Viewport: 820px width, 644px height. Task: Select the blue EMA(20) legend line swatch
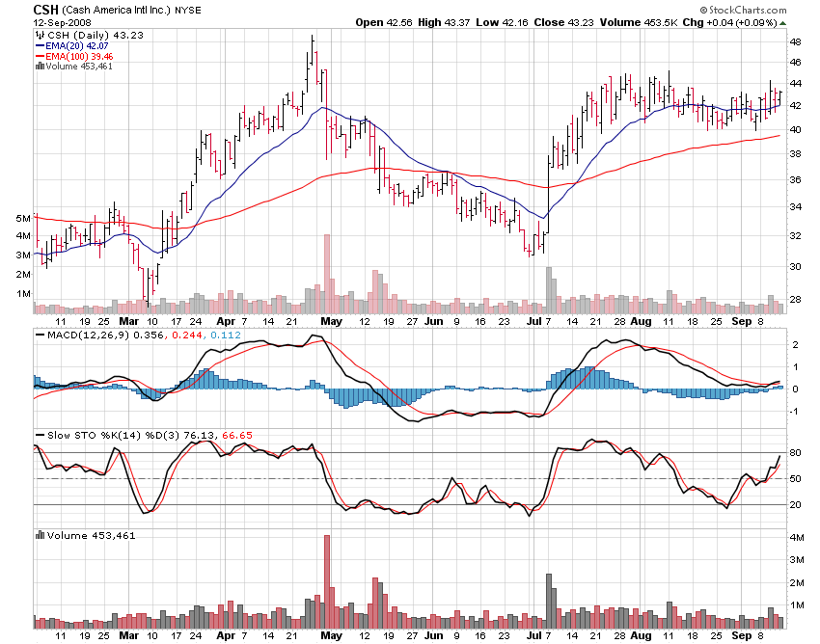click(41, 44)
